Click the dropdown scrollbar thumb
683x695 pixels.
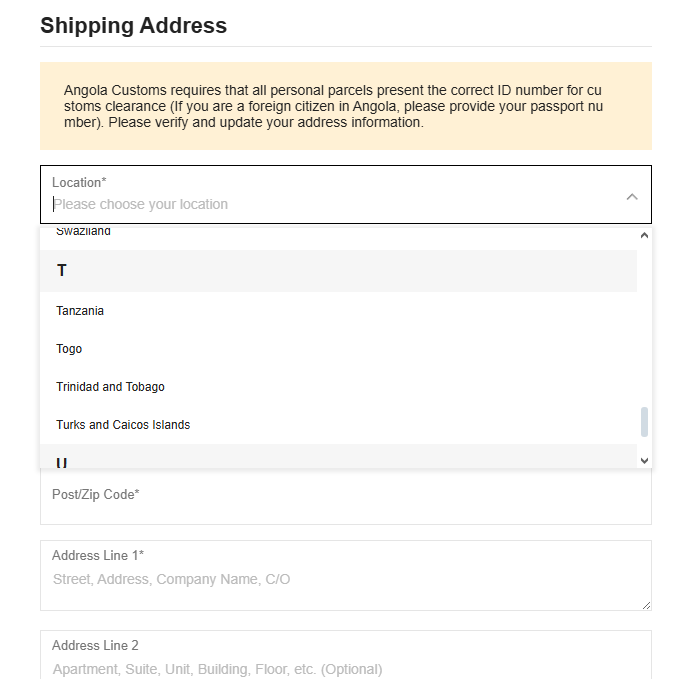(644, 422)
